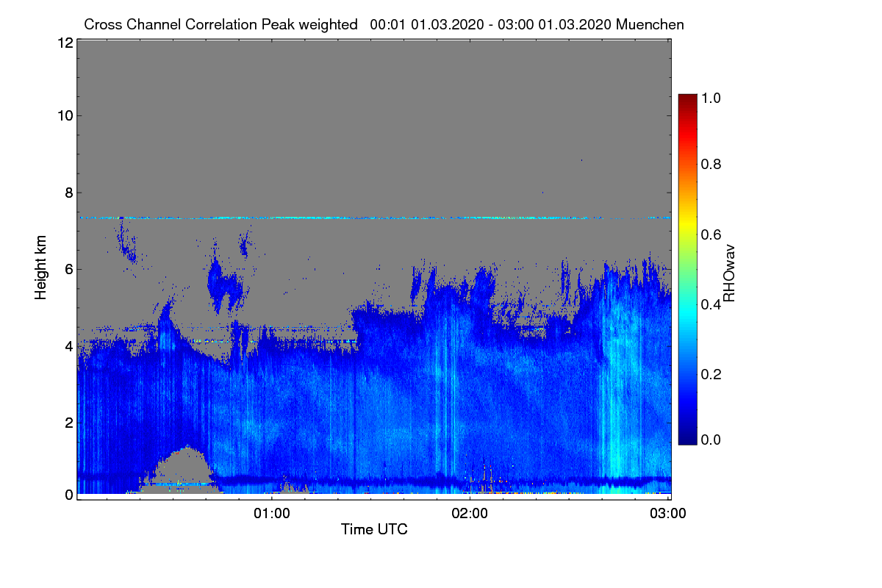Click the dark red top of colorbar
882x588 pixels.
(687, 99)
